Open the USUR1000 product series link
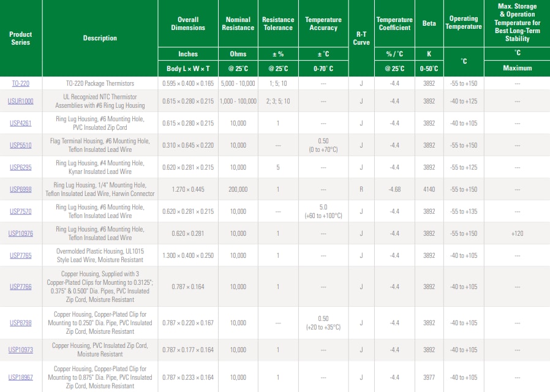Image resolution: width=550 pixels, height=392 pixels. [x=20, y=102]
